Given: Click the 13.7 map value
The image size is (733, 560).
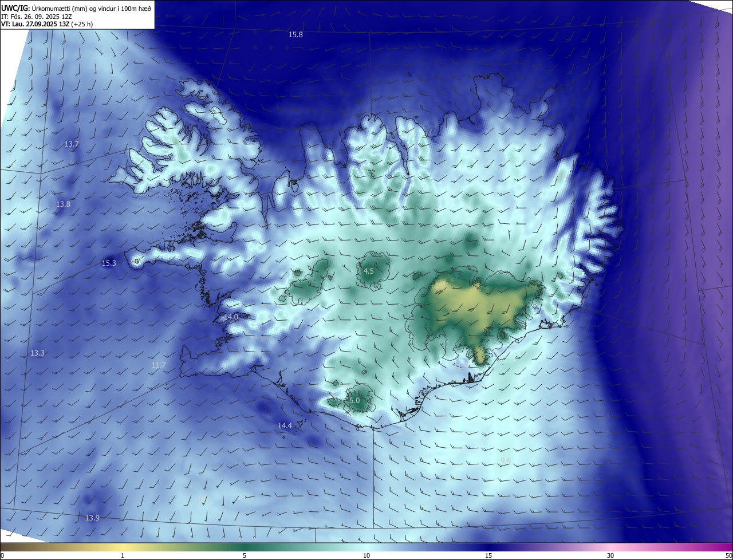Looking at the screenshot, I should pyautogui.click(x=72, y=144).
